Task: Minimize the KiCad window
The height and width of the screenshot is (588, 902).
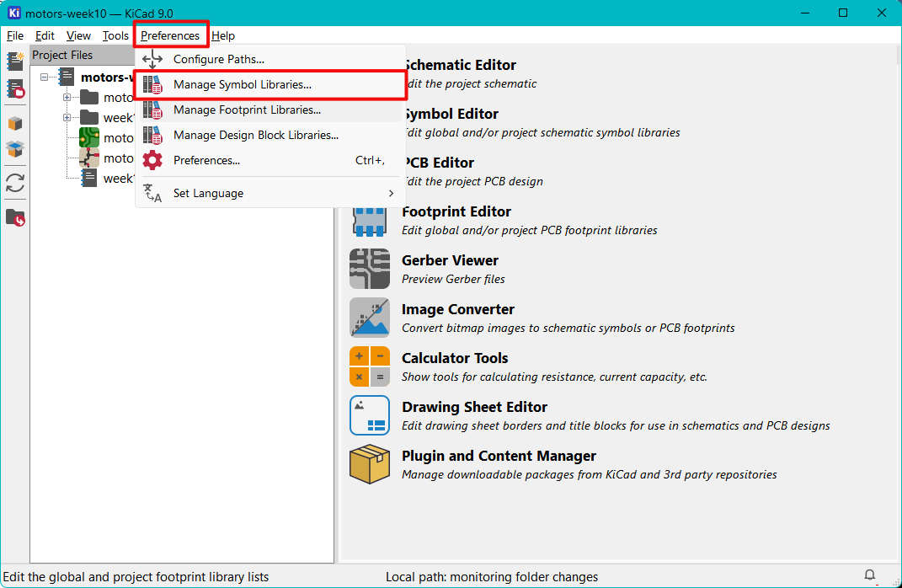Action: tap(805, 13)
